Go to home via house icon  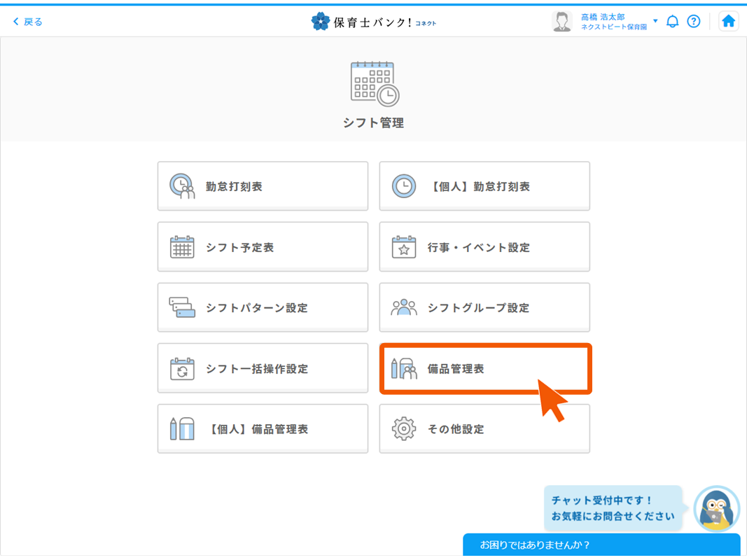pos(728,22)
